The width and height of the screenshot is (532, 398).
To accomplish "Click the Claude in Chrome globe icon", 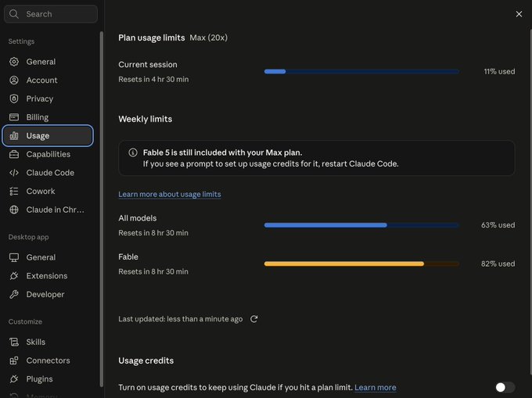I will pos(14,210).
